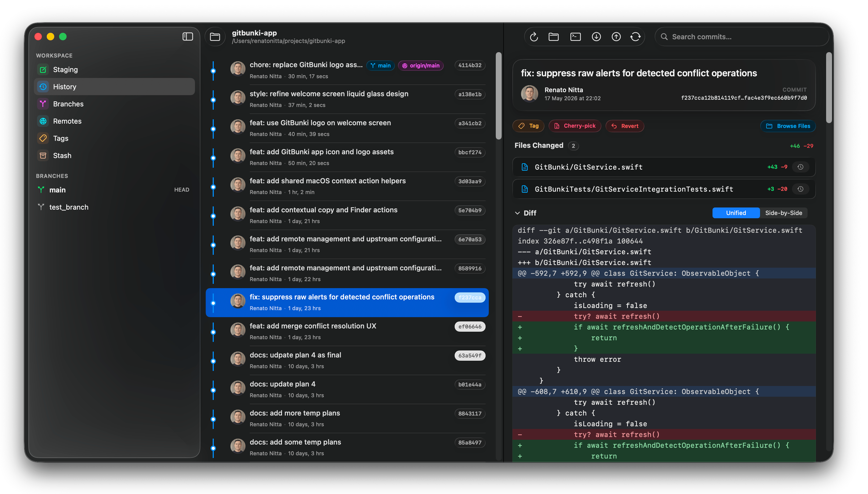Viewport: 868px width, 494px height.
Task: Select commit 'feat: add shared macOS context action helpers'
Action: click(x=347, y=186)
